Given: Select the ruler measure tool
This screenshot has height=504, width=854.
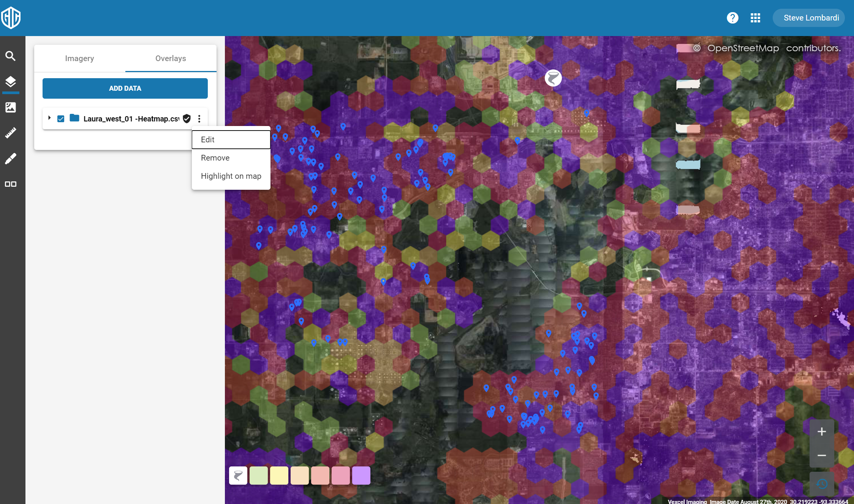Looking at the screenshot, I should coord(11,133).
